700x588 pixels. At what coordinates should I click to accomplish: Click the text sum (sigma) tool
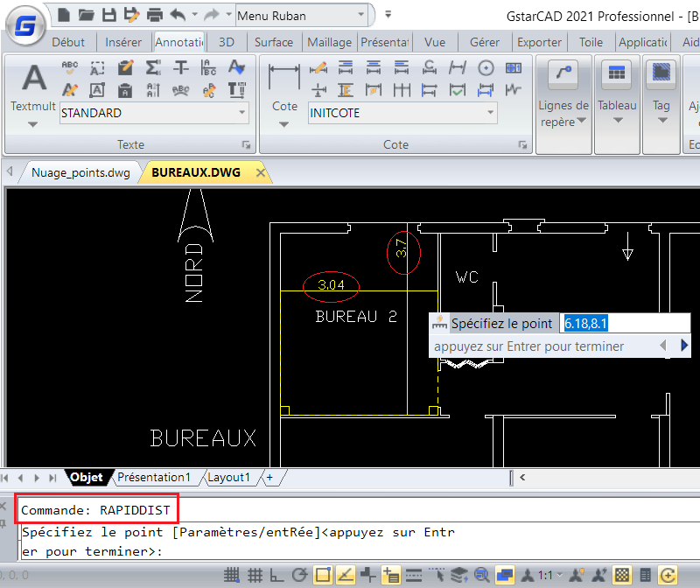click(152, 67)
